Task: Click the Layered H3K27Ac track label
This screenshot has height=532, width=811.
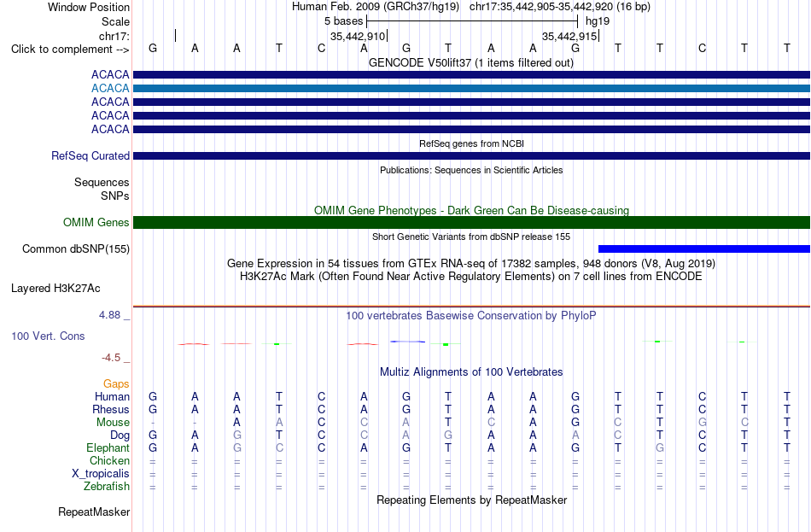Action: click(x=55, y=289)
